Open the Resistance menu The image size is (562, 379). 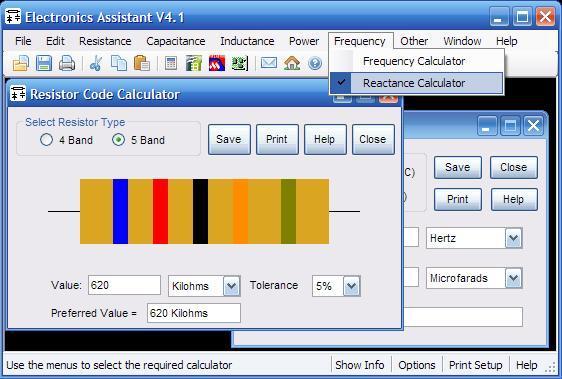click(105, 41)
